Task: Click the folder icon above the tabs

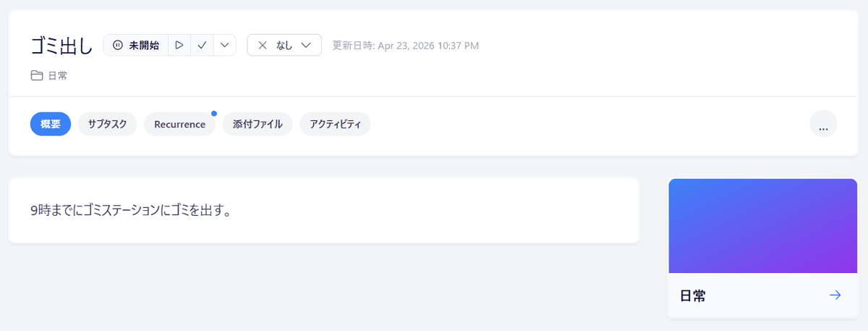Action: point(36,75)
